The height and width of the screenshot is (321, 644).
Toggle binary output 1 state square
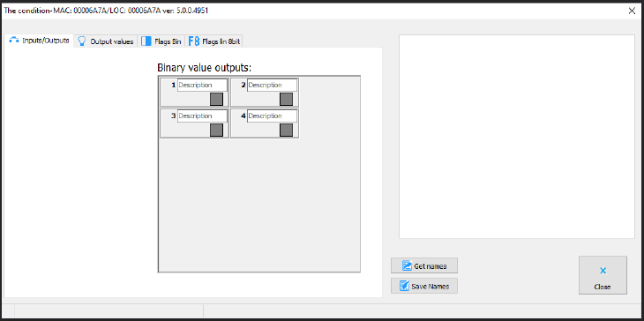[216, 99]
